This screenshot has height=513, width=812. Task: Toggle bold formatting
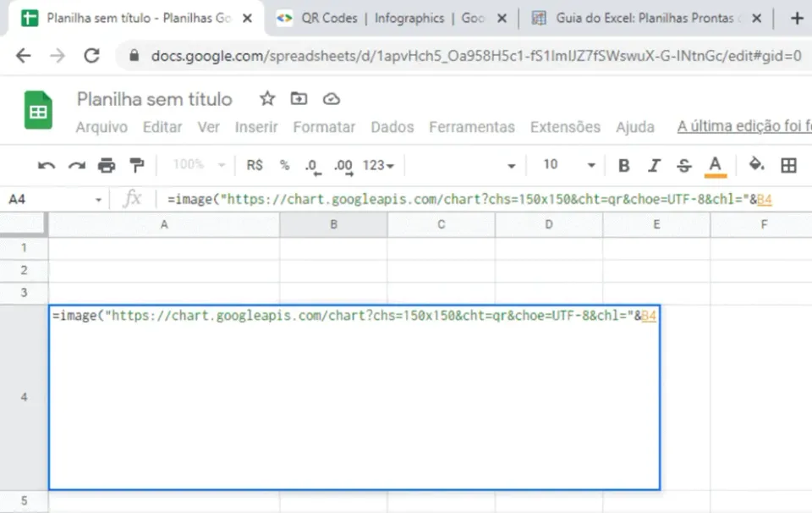624,166
